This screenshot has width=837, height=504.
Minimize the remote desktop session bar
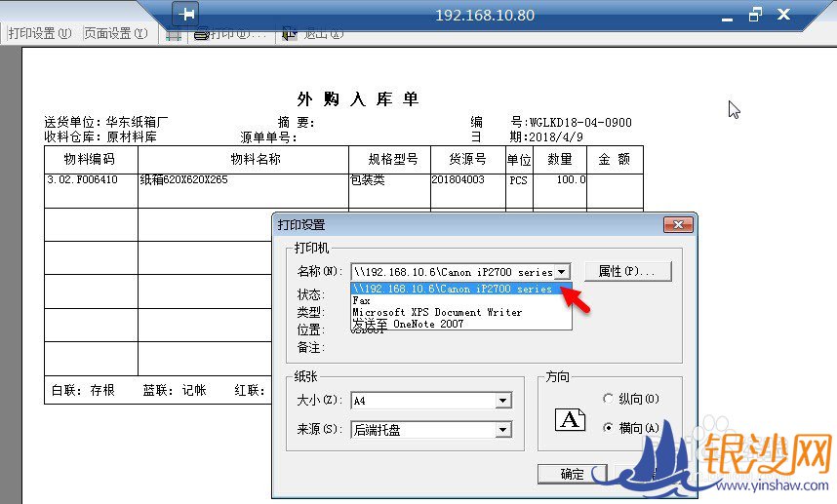[x=726, y=16]
